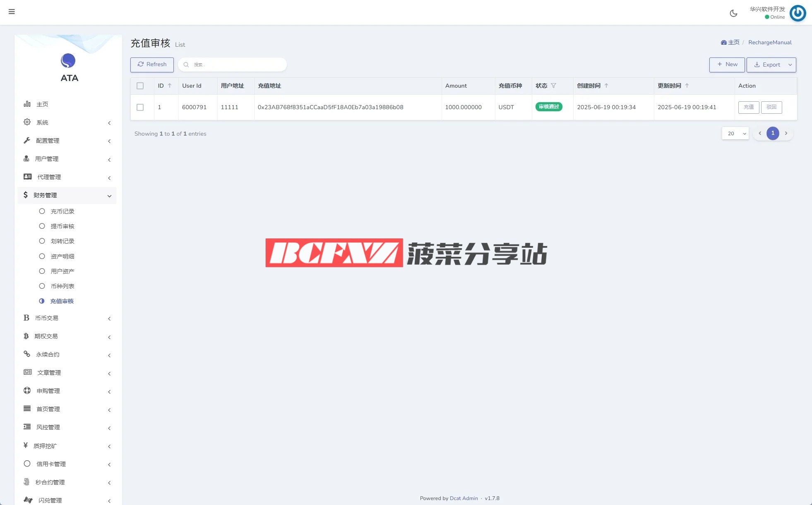The height and width of the screenshot is (505, 812).
Task: Open the page size 20 dropdown
Action: tap(735, 134)
